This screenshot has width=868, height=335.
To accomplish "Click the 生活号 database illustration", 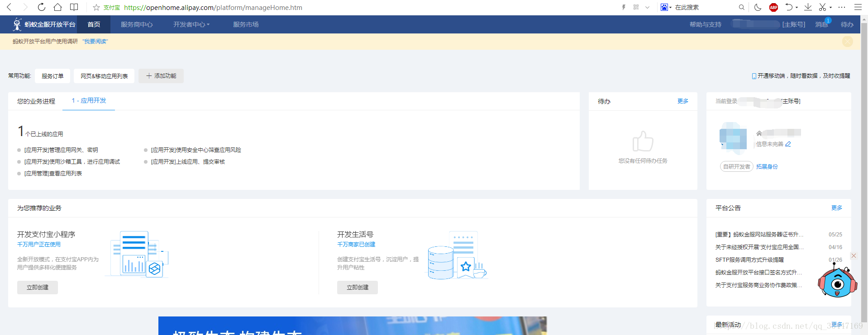I will [457, 255].
